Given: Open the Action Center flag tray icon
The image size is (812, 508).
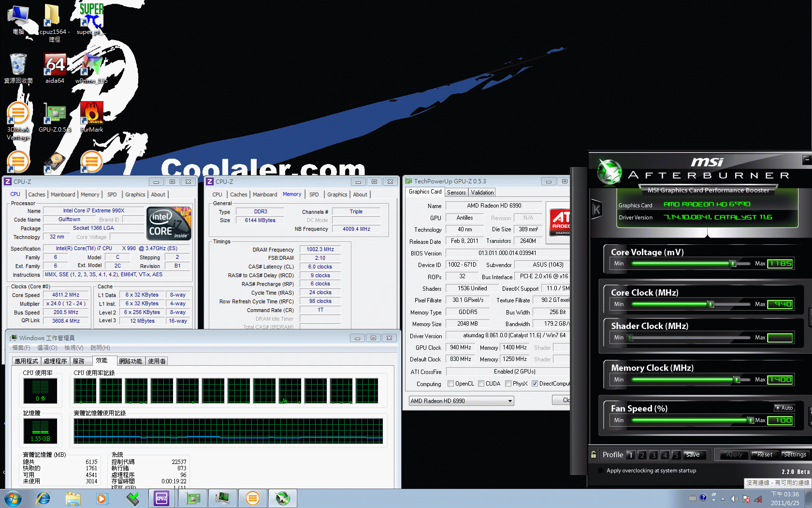Looking at the screenshot, I should click(x=746, y=499).
